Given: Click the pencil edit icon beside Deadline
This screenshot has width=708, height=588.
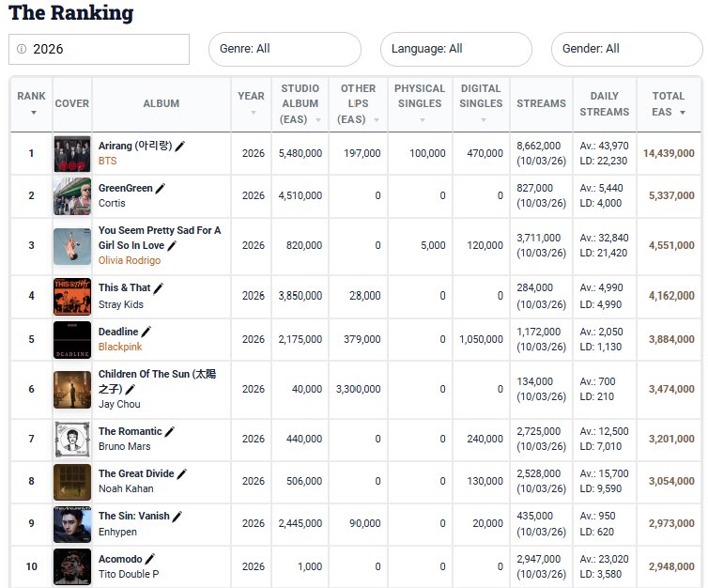Looking at the screenshot, I should point(146,332).
